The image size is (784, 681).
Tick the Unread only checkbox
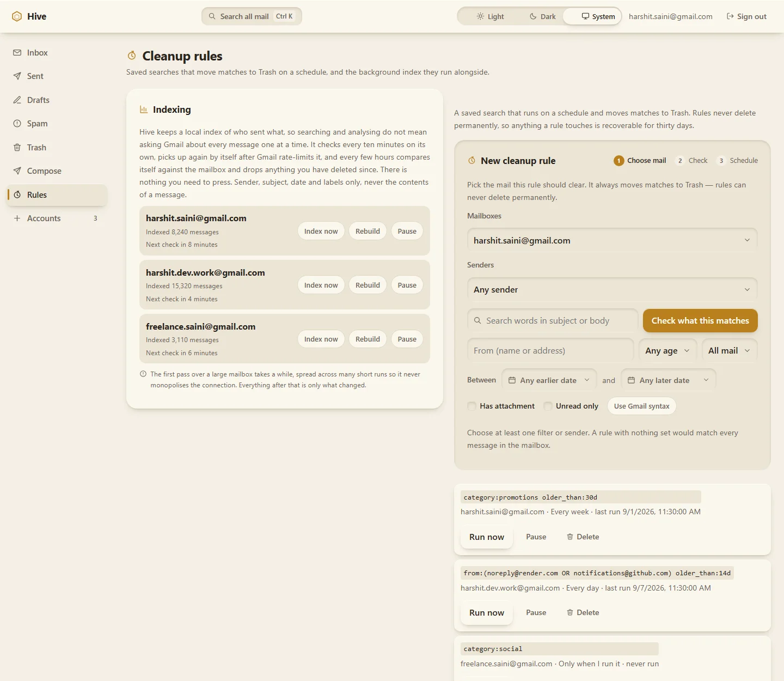tap(548, 406)
